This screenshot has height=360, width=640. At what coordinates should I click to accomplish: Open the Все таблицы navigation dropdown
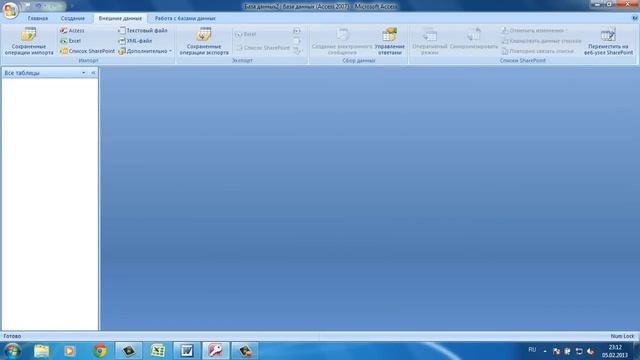click(84, 73)
